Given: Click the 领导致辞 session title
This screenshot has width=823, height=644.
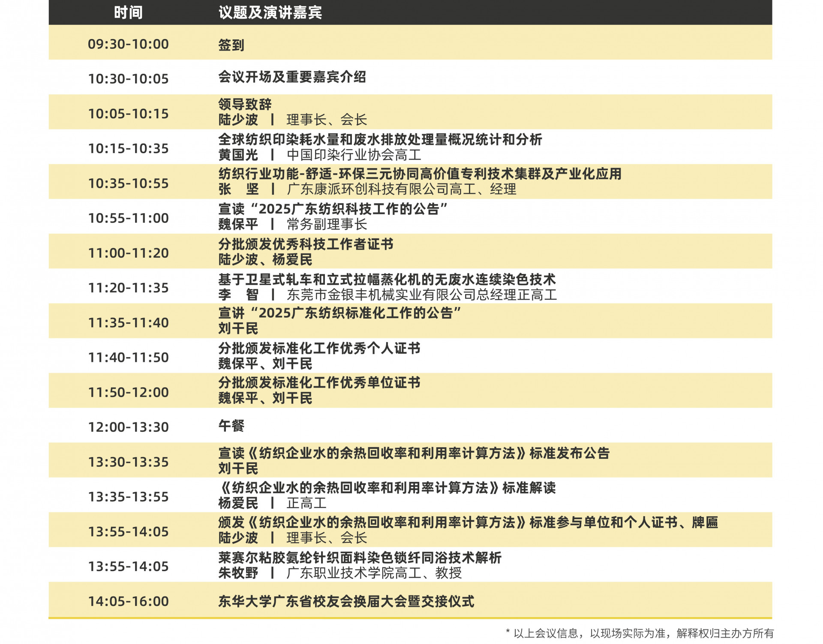Looking at the screenshot, I should click(x=245, y=104).
